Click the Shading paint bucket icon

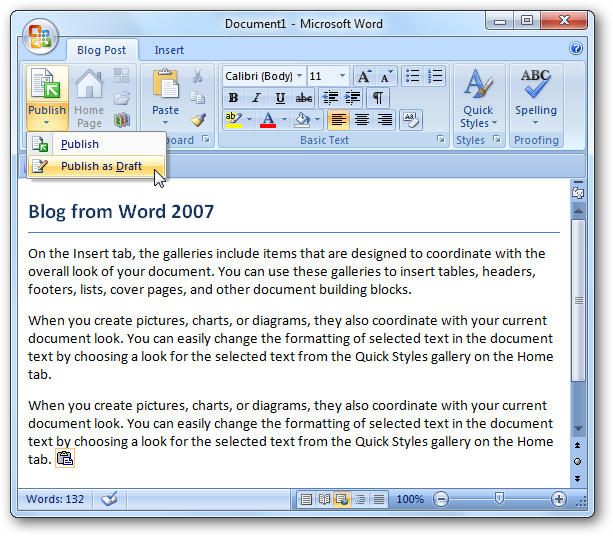tap(302, 120)
